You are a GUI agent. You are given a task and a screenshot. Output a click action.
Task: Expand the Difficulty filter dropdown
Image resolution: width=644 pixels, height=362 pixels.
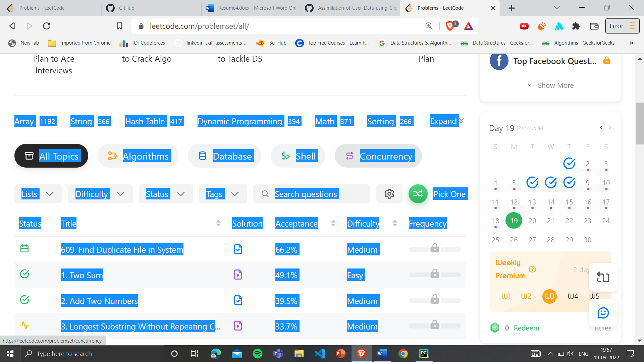pyautogui.click(x=100, y=194)
